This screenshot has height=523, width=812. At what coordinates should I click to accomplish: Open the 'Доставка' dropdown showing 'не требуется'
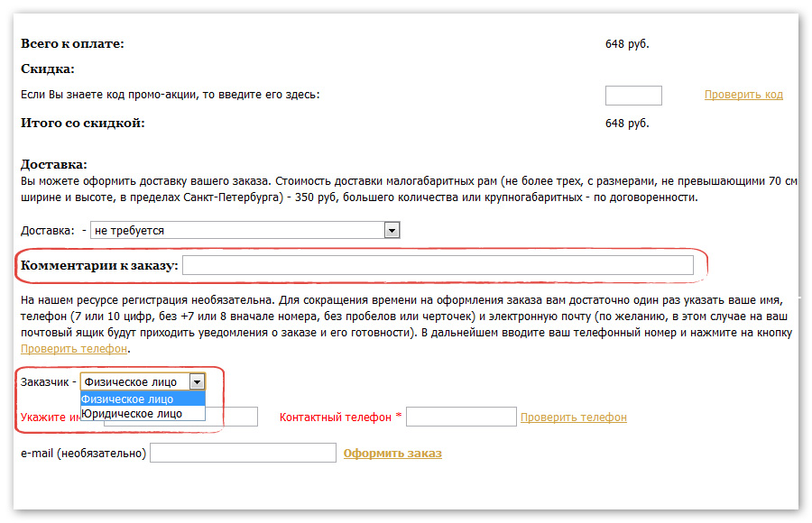245,230
